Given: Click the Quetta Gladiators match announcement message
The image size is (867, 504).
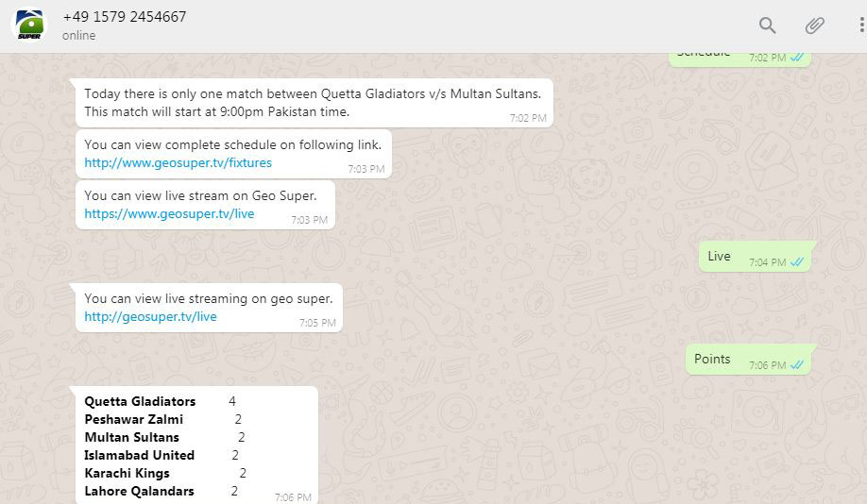Looking at the screenshot, I should 312,102.
